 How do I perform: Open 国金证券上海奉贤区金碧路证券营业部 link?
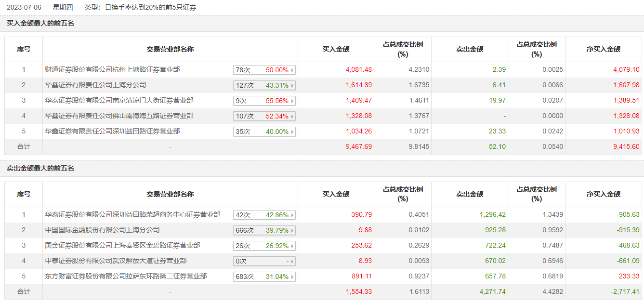point(122,246)
